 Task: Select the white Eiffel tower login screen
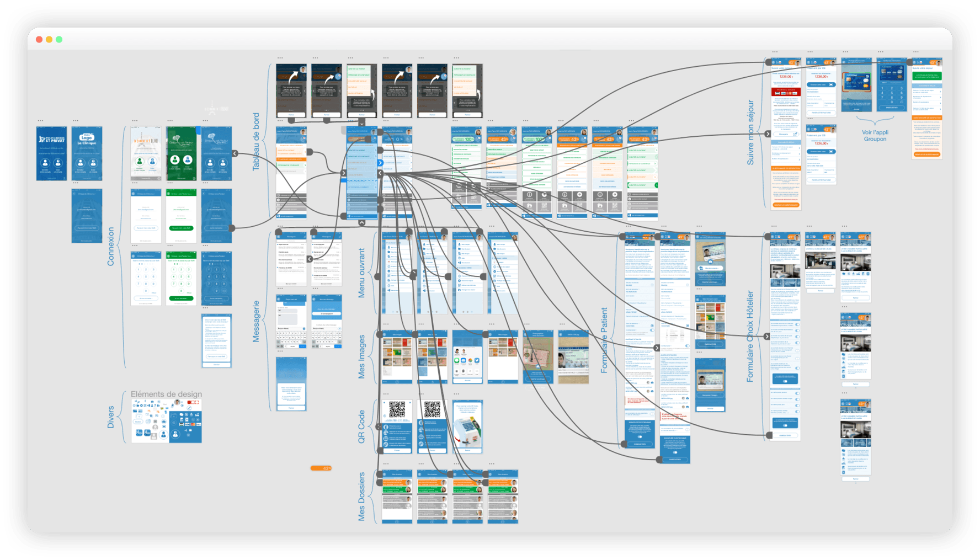point(146,153)
